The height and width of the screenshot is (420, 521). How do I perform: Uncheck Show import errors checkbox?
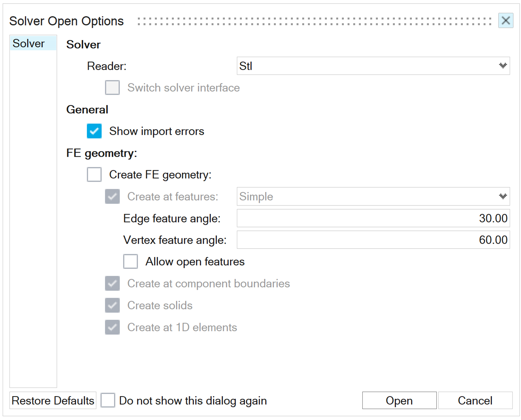94,131
